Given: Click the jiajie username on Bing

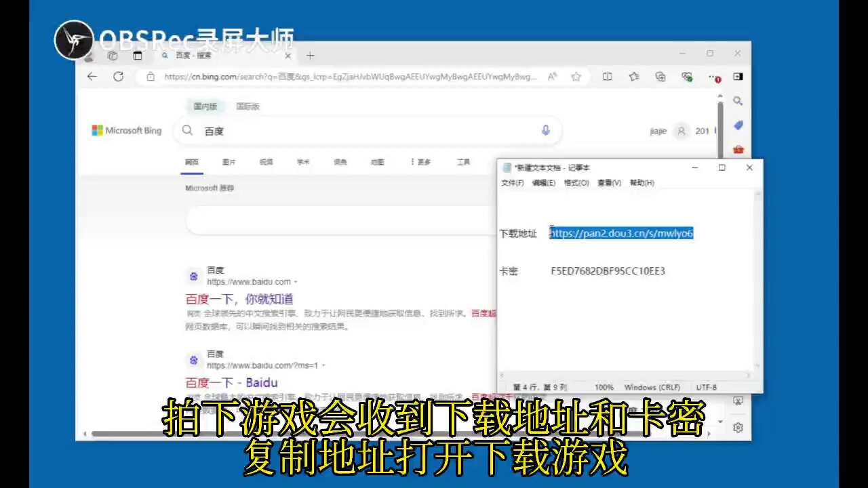Looking at the screenshot, I should point(658,131).
